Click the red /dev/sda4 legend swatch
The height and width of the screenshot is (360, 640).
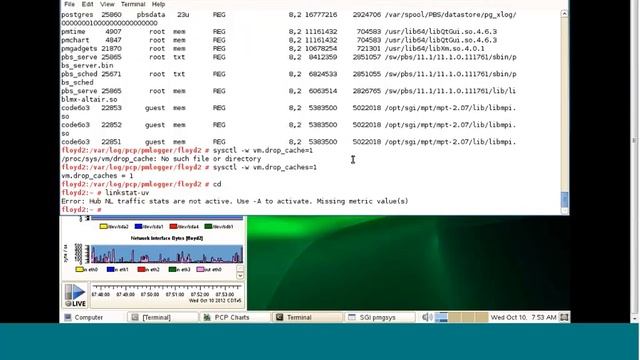click(173, 226)
